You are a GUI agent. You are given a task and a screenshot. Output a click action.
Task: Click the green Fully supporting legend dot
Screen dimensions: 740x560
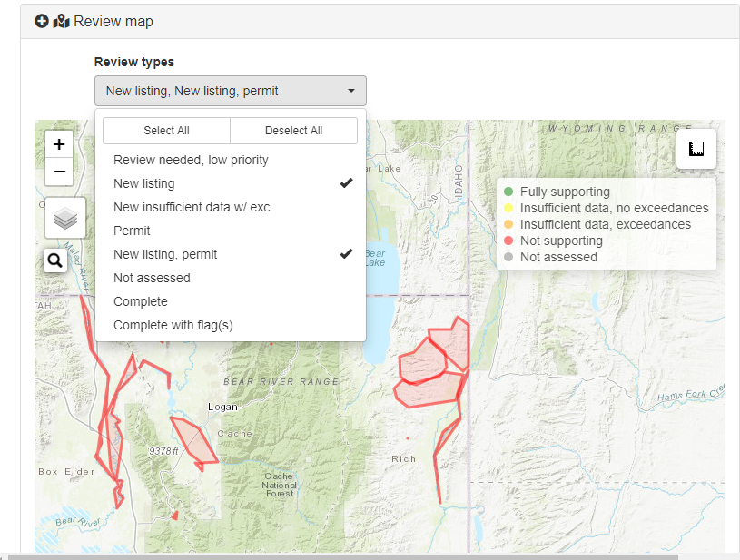coord(508,192)
